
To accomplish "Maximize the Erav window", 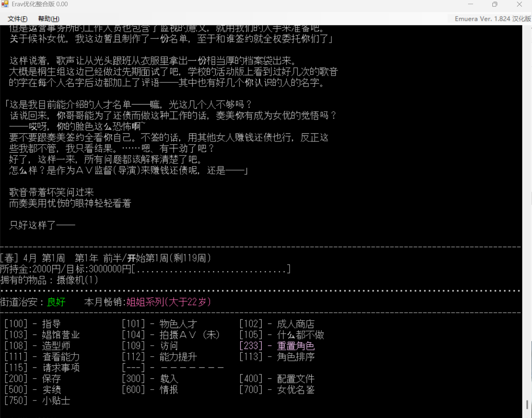I will point(495,4).
